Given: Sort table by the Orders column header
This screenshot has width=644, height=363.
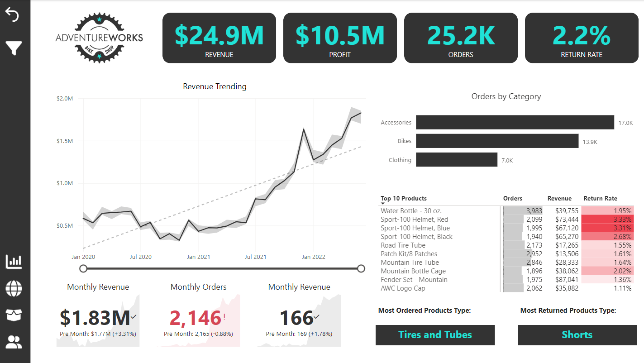Looking at the screenshot, I should (512, 198).
